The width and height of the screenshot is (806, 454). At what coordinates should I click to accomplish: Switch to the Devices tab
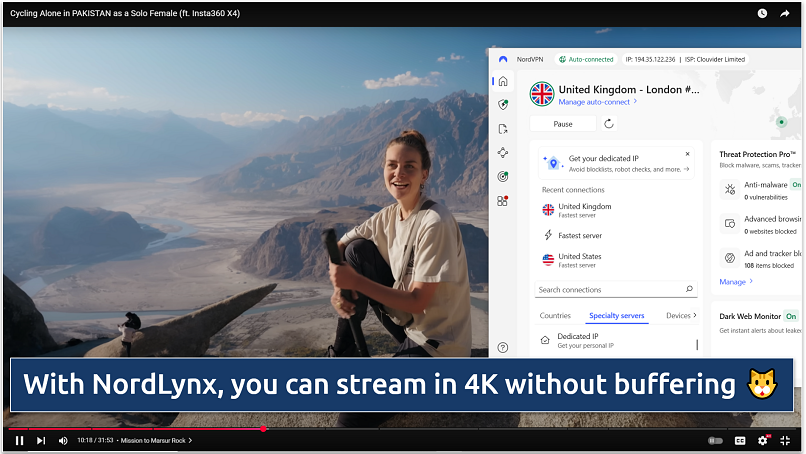coord(678,316)
